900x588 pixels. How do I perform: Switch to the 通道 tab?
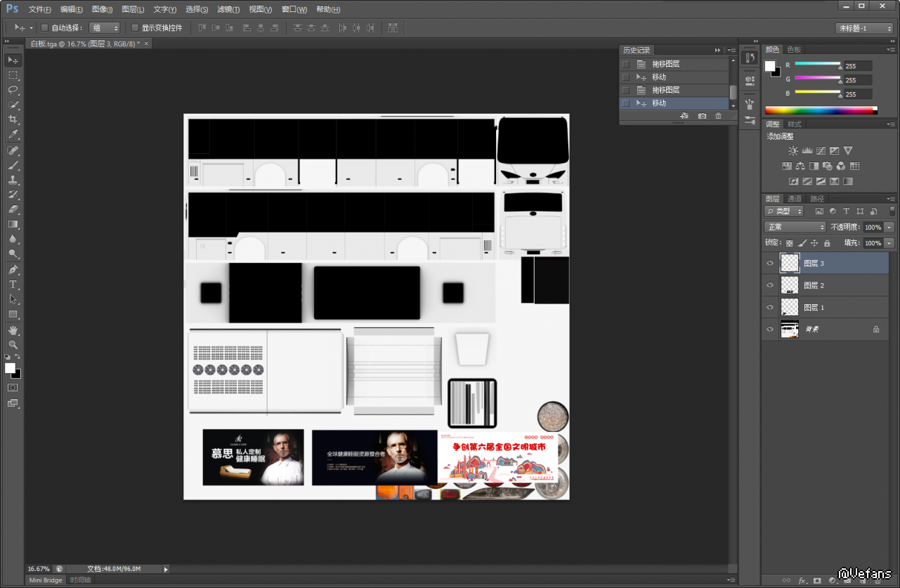pos(794,199)
